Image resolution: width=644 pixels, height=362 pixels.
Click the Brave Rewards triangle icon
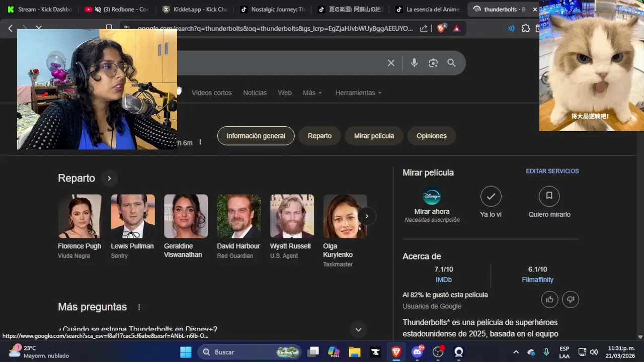pos(456,29)
